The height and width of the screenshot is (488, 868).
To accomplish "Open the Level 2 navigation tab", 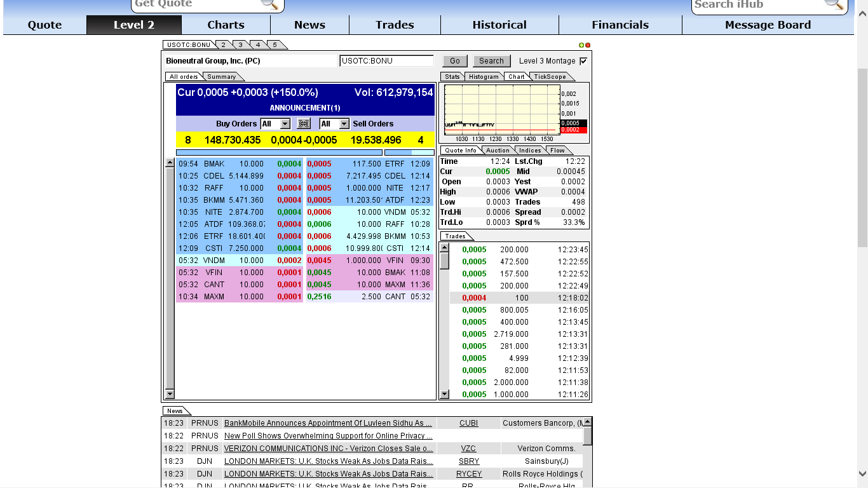I will (134, 25).
